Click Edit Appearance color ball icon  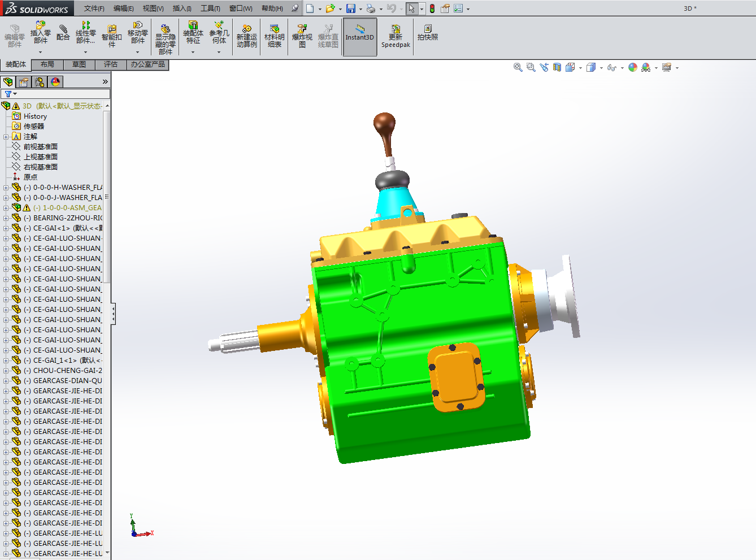click(x=633, y=67)
